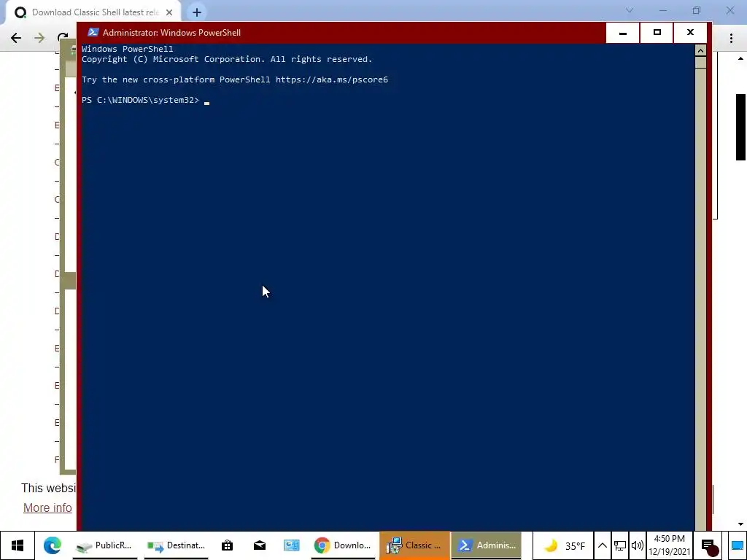Screen dimensions: 747x560
Task: Open Microsoft Store from the taskbar
Action: [228, 545]
